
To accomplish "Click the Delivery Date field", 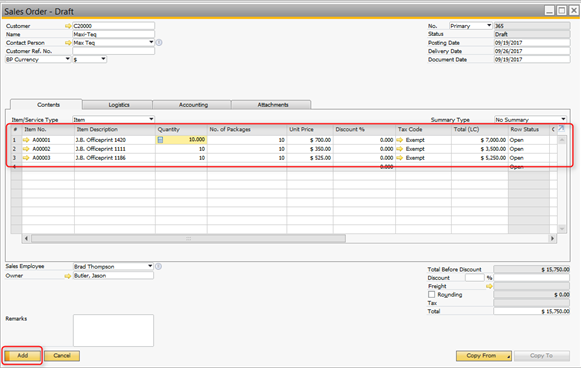I will (x=532, y=51).
